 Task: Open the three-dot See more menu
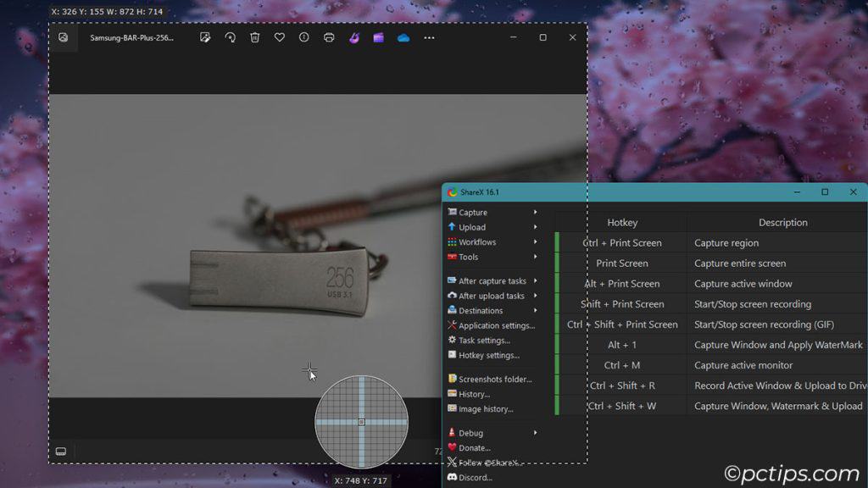point(429,37)
